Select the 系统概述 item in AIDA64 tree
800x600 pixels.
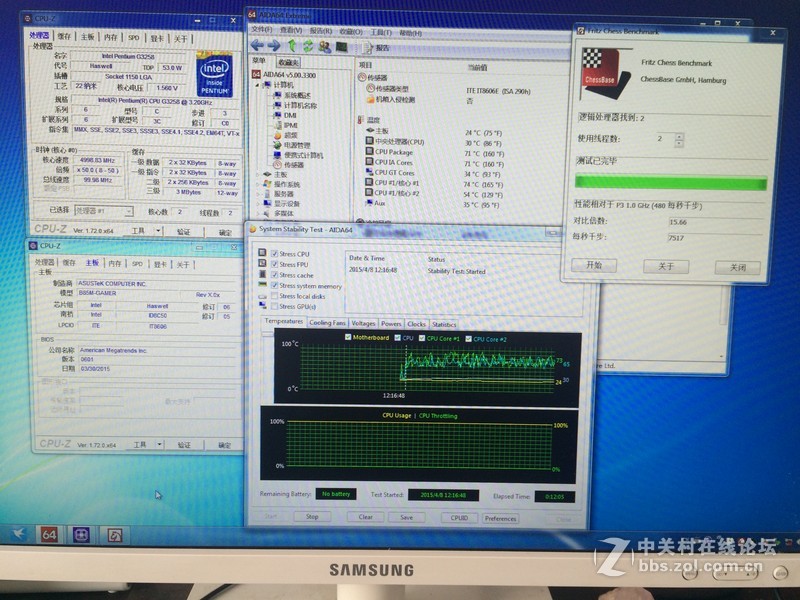pyautogui.click(x=297, y=95)
